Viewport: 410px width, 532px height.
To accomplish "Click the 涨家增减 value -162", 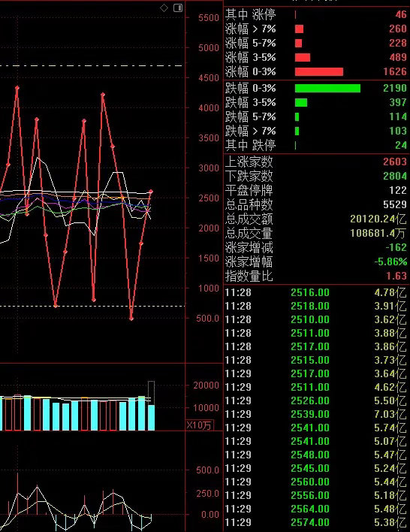I will pos(396,247).
